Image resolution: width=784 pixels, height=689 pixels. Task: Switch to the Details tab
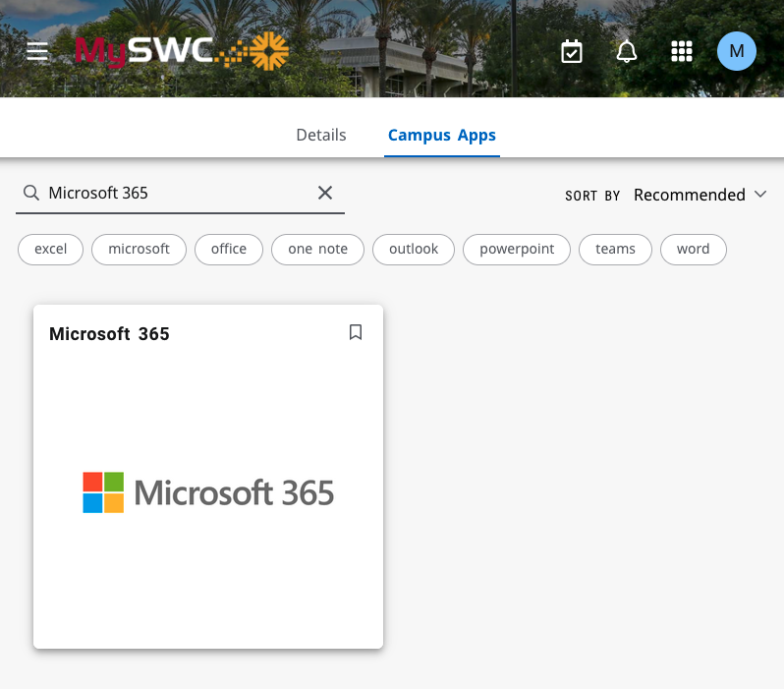321,135
